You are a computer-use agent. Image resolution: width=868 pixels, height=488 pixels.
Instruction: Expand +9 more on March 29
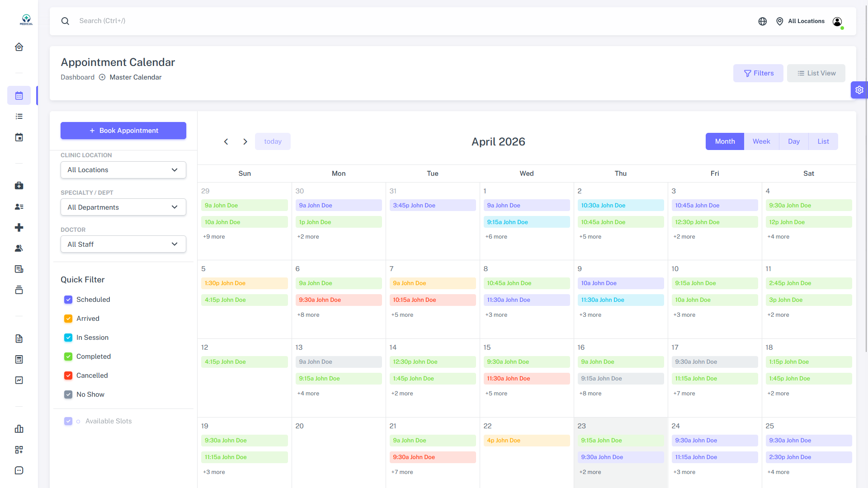[214, 237]
